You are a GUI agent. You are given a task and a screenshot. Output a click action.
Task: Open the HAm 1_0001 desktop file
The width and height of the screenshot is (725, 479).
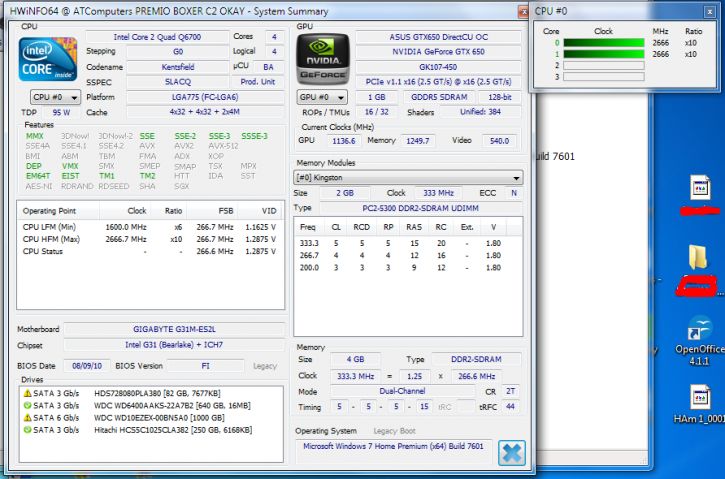point(700,404)
